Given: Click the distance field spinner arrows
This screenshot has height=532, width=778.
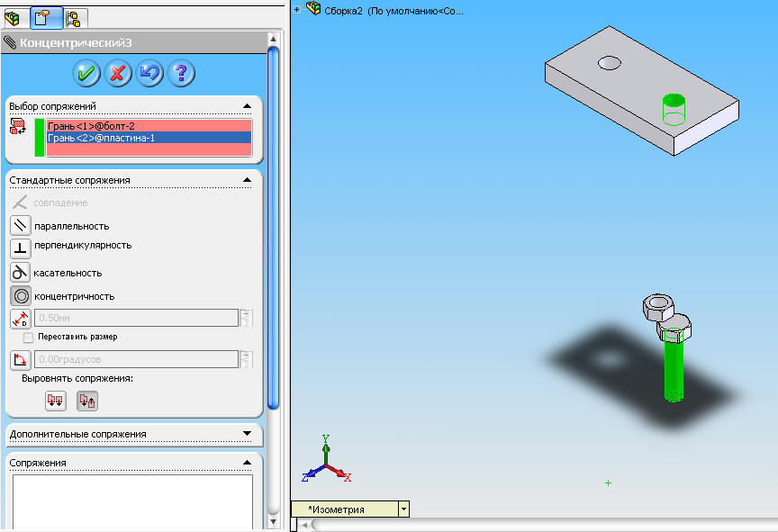Looking at the screenshot, I should coord(246,318).
